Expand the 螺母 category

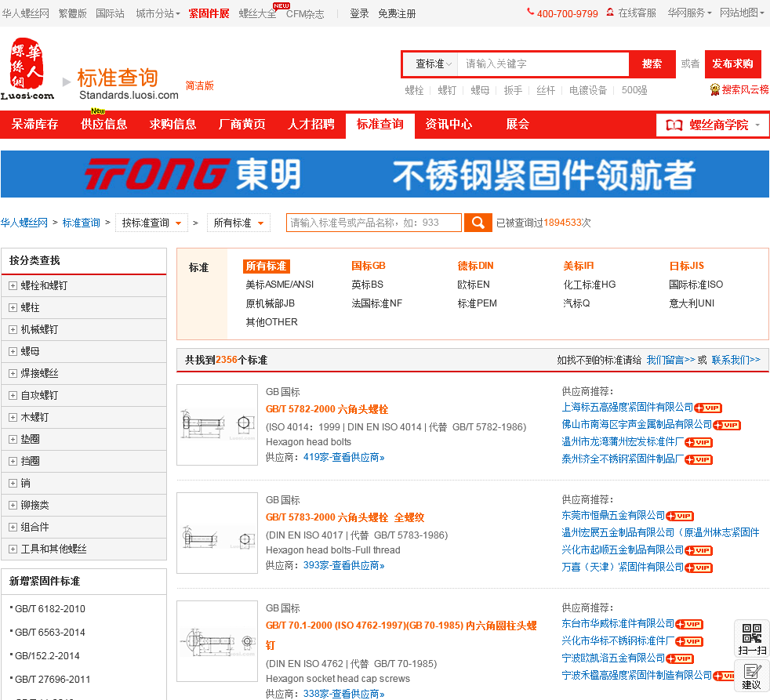pyautogui.click(x=13, y=351)
